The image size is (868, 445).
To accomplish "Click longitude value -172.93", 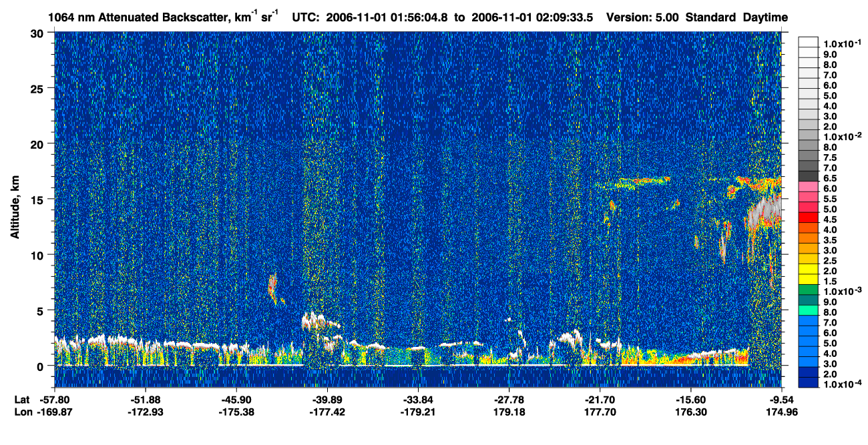I will tap(146, 412).
